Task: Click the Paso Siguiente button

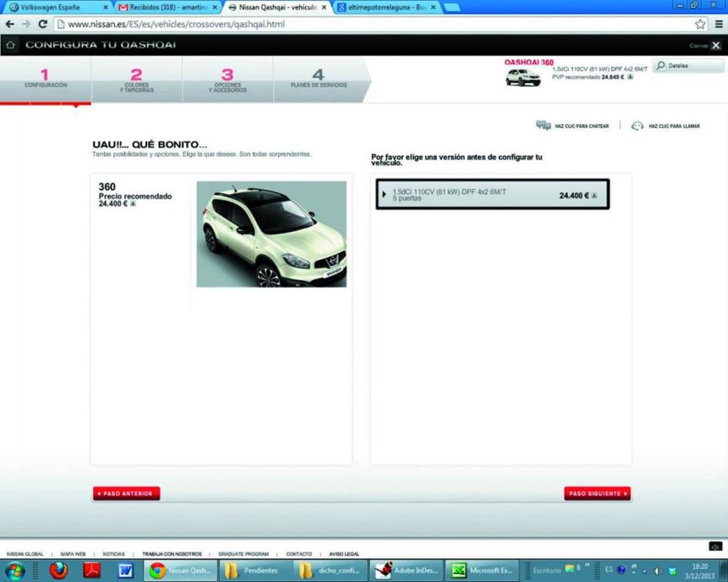Action: 598,493
